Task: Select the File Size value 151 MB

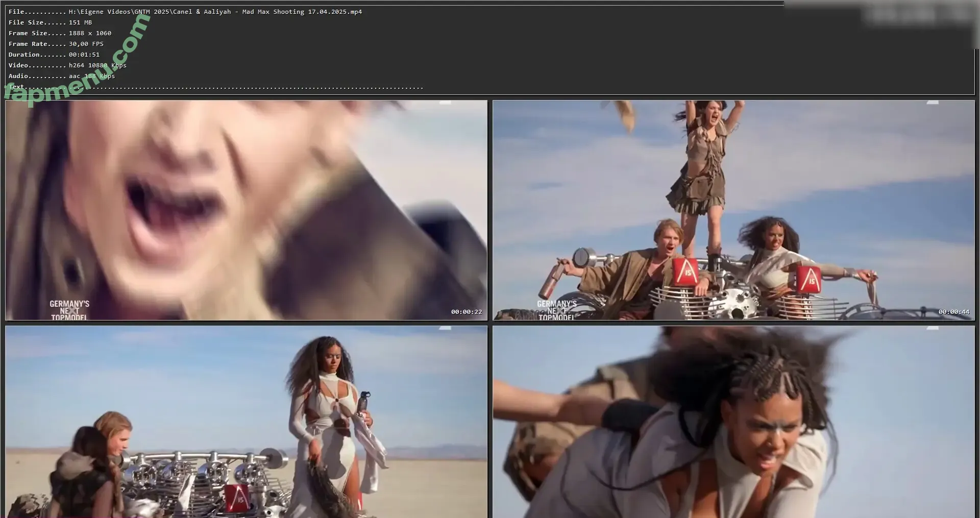Action: [x=80, y=22]
